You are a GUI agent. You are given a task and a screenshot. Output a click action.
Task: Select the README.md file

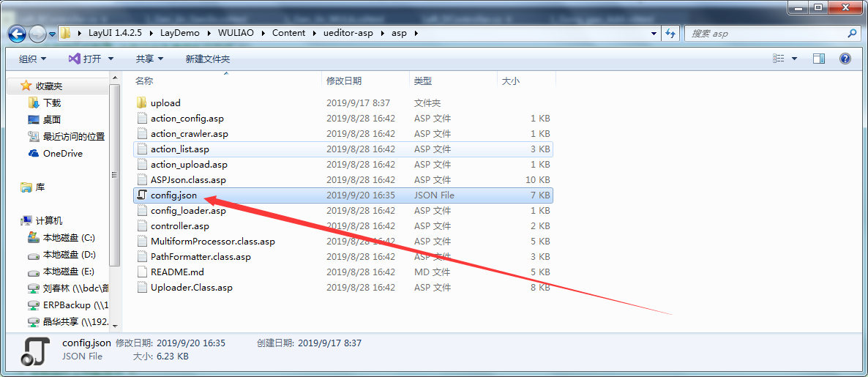[177, 272]
